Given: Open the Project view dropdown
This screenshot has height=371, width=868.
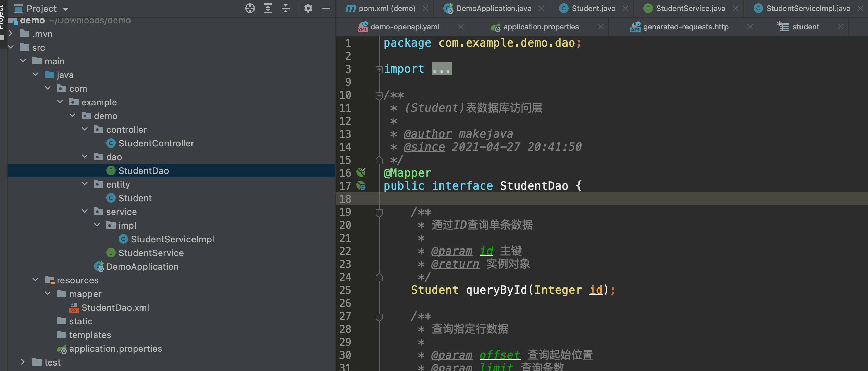Looking at the screenshot, I should click(x=66, y=9).
